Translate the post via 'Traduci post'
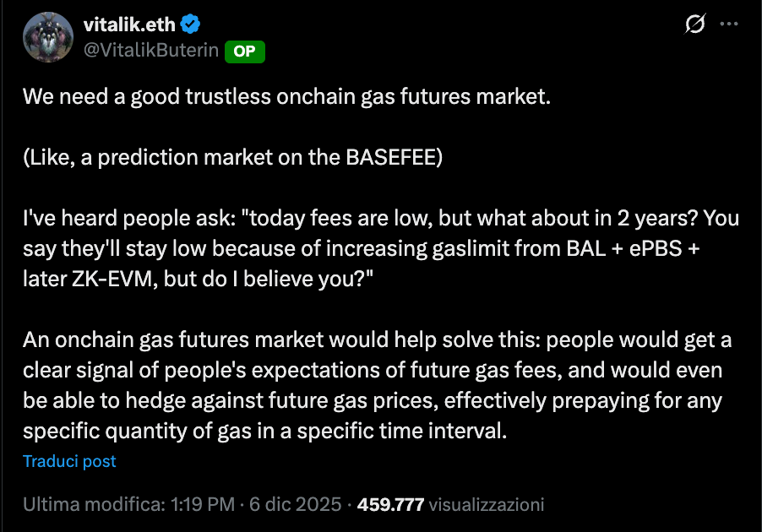 70,461
